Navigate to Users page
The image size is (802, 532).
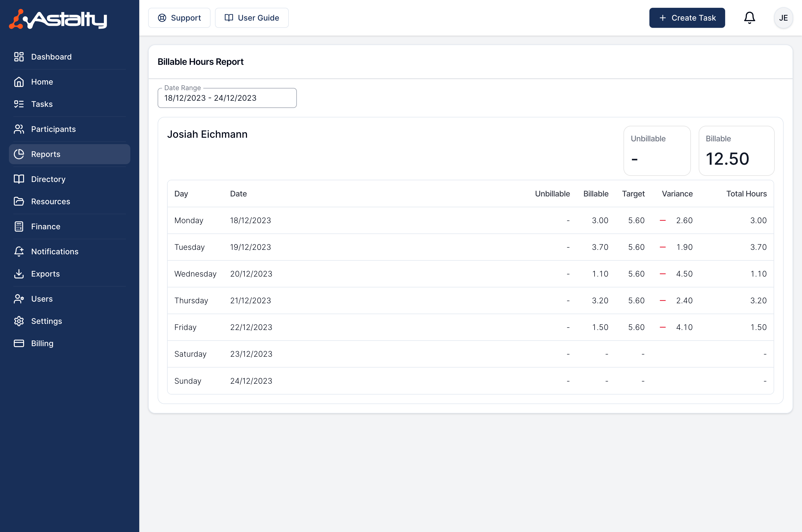pyautogui.click(x=42, y=299)
